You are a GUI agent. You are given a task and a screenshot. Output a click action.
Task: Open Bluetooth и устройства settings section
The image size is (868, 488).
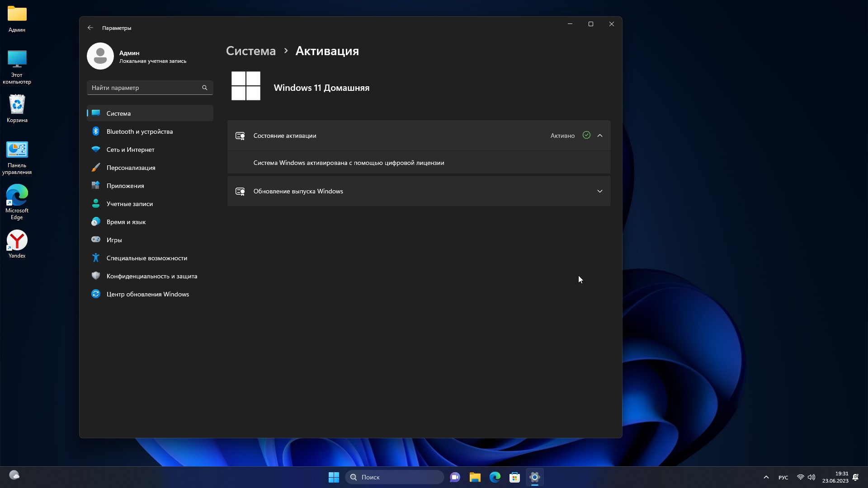pos(139,131)
